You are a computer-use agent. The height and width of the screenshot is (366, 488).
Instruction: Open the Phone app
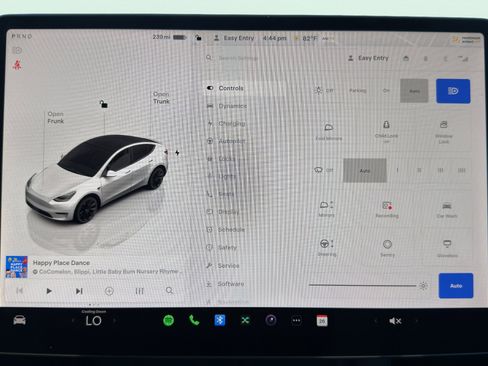194,320
